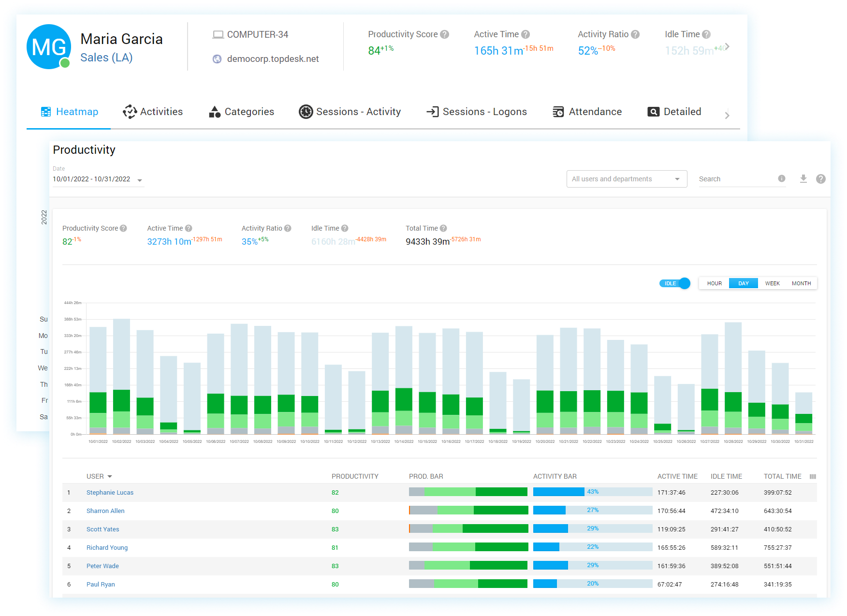
Task: Click help icon next to Total Time metric
Action: [443, 228]
